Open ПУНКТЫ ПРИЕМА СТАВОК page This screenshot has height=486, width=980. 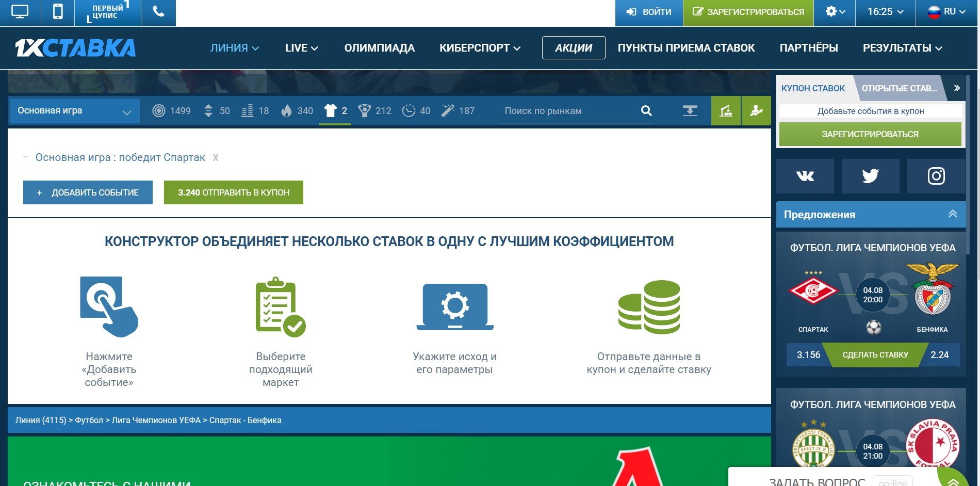tap(686, 48)
